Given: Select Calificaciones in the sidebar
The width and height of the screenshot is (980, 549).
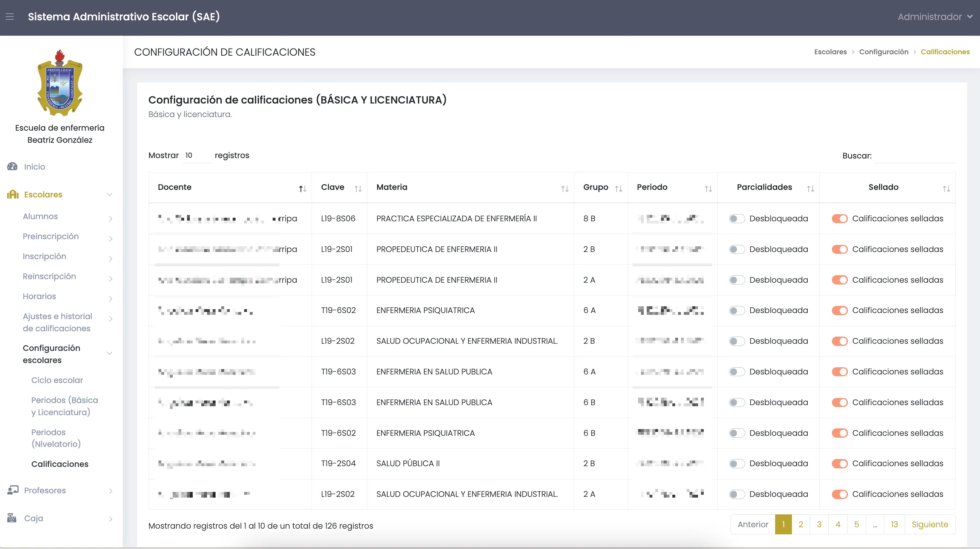Looking at the screenshot, I should (60, 464).
